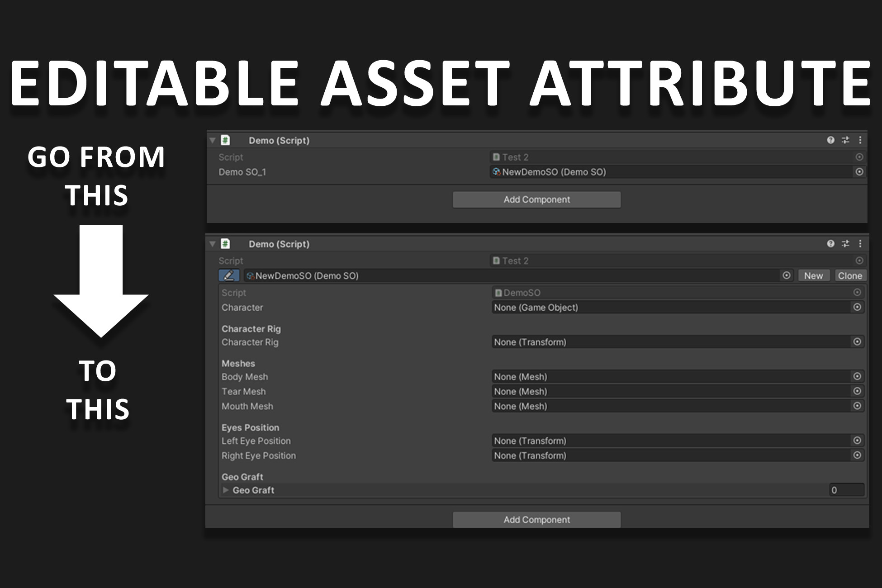The image size is (882, 588).
Task: Open three-dot menu of bottom Demo component
Action: (860, 244)
